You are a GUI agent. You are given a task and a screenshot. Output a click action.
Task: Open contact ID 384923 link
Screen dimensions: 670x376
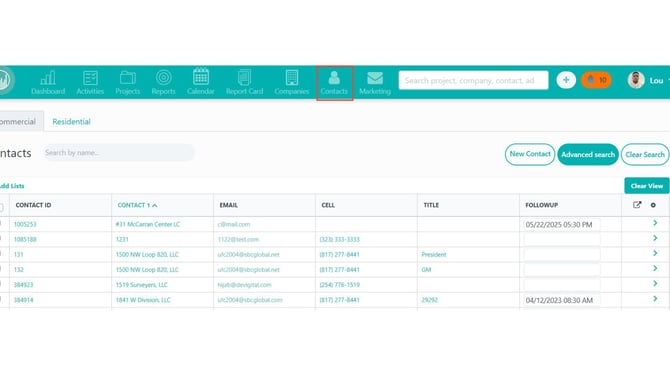23,285
